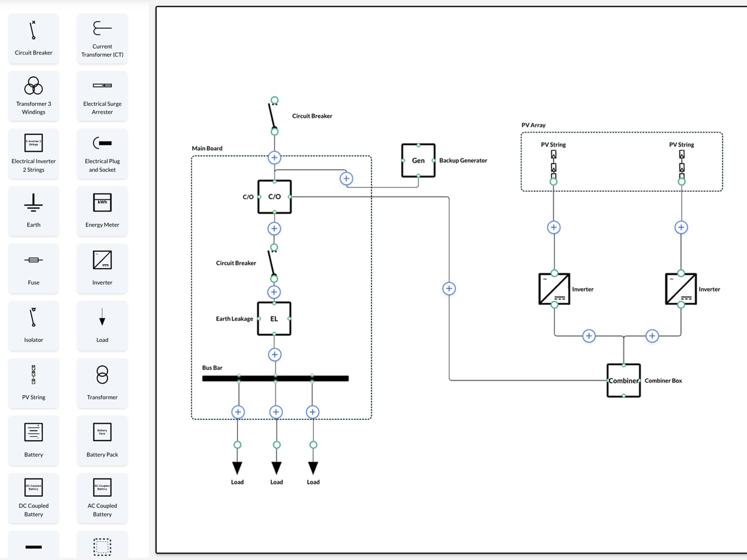Add node above the middle Load
Image resolution: width=747 pixels, height=560 pixels.
point(276,412)
